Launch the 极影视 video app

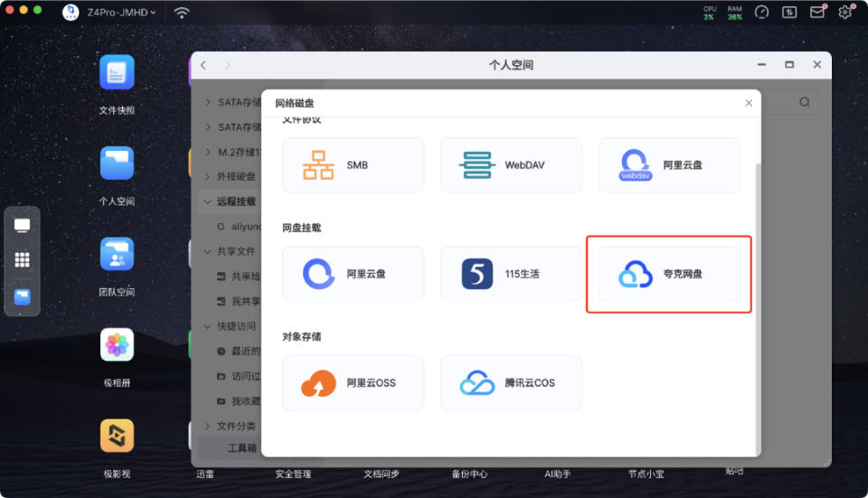coord(117,436)
